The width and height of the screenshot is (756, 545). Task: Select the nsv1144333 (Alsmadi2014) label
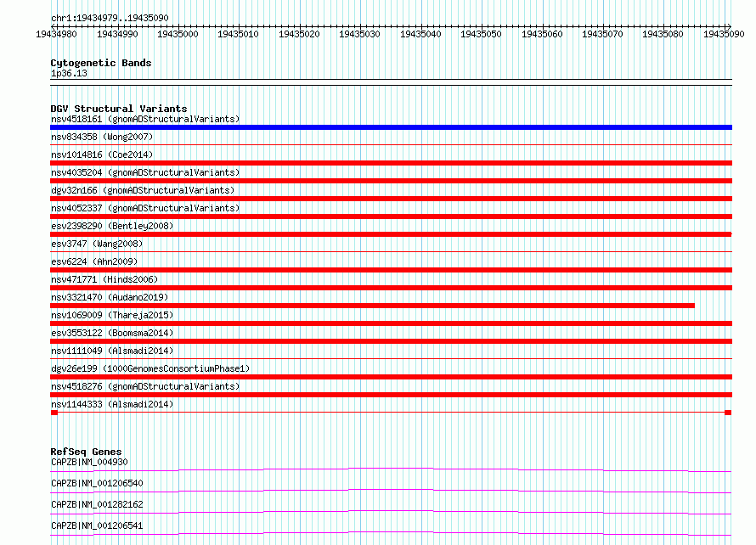coord(112,404)
